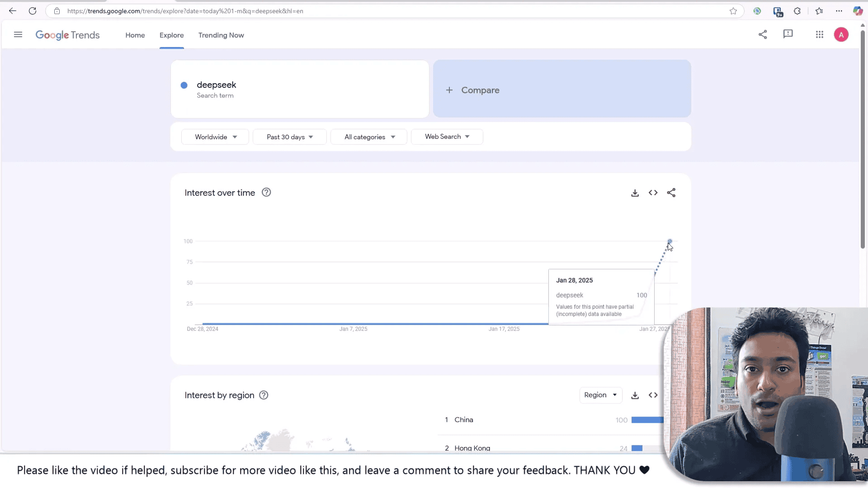This screenshot has width=868, height=488.
Task: Embed Interest by region widget
Action: pos(653,395)
